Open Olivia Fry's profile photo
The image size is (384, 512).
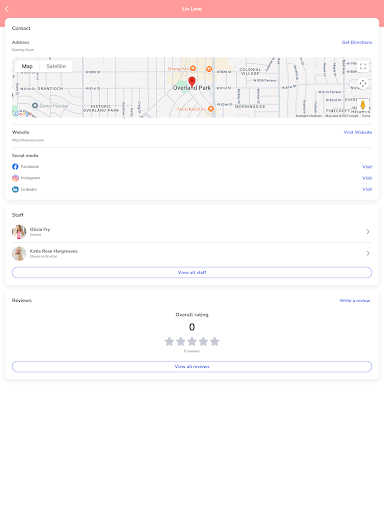pos(19,232)
